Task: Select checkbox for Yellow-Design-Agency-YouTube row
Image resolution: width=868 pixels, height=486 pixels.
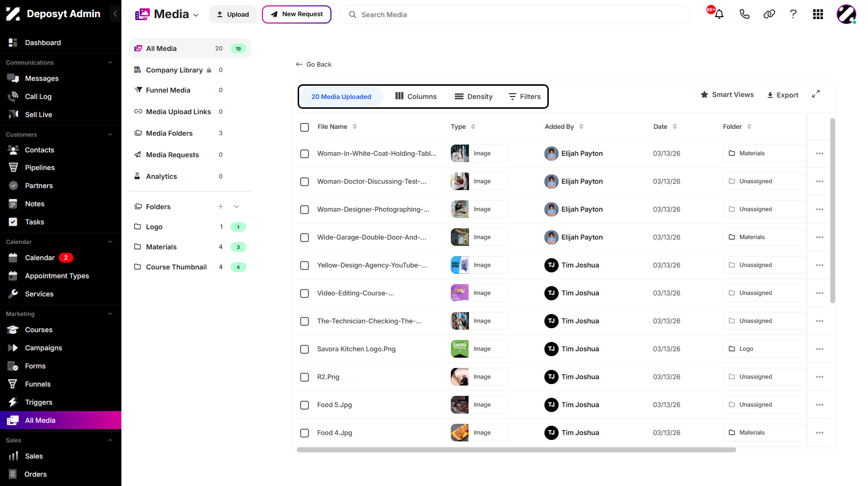Action: [305, 266]
